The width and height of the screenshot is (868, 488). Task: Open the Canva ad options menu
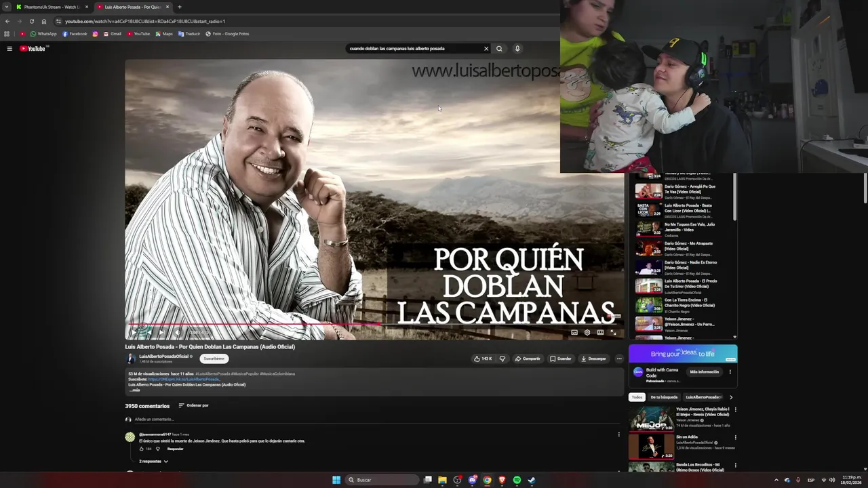pos(730,372)
